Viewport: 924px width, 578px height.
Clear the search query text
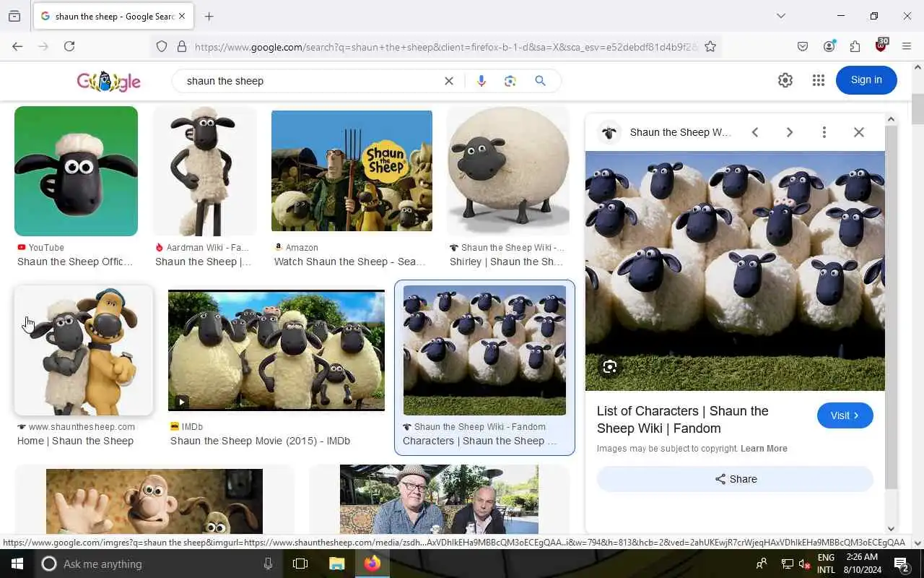(449, 81)
